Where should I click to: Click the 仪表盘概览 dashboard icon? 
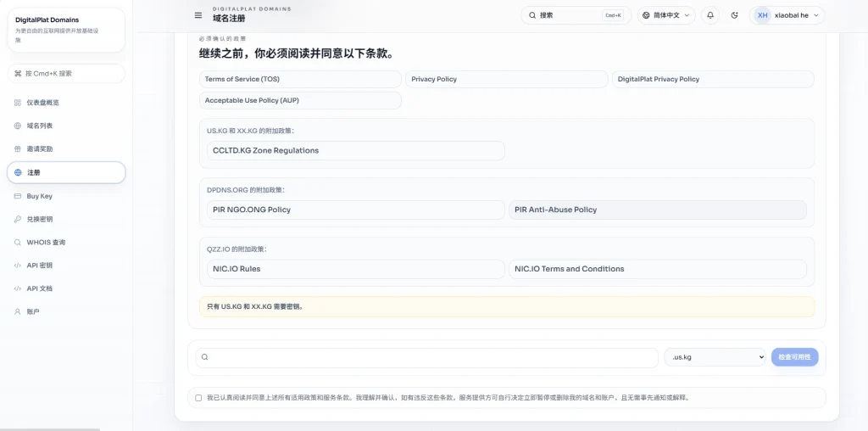click(18, 103)
